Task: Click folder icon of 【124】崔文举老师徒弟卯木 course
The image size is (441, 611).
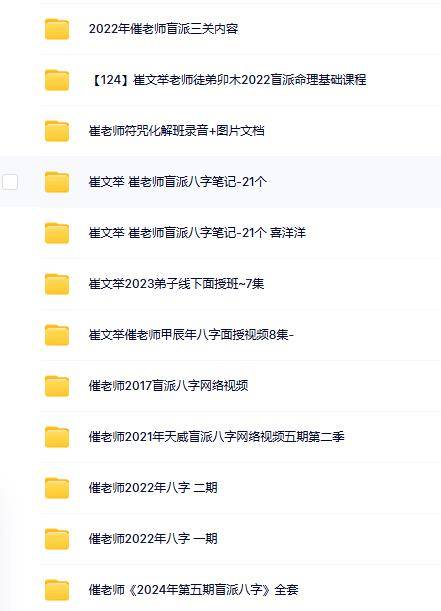Action: click(x=57, y=80)
